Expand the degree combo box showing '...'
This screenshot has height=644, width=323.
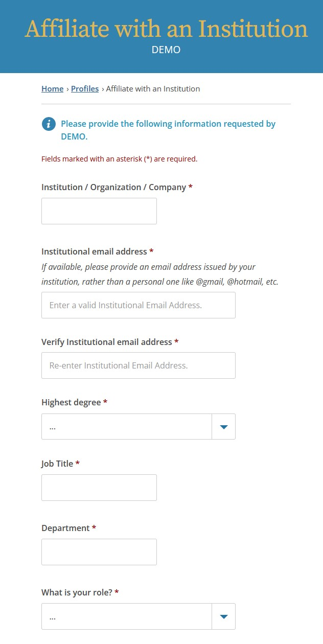[128, 426]
